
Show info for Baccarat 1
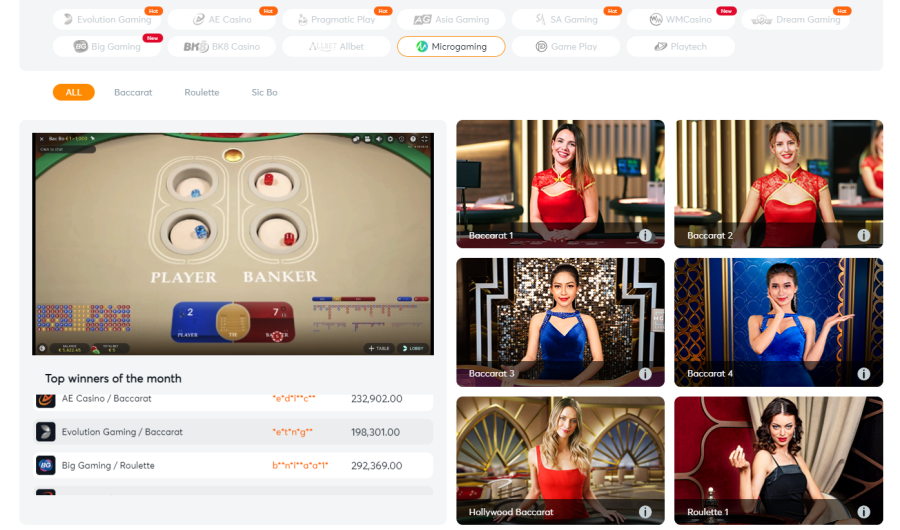click(x=645, y=235)
